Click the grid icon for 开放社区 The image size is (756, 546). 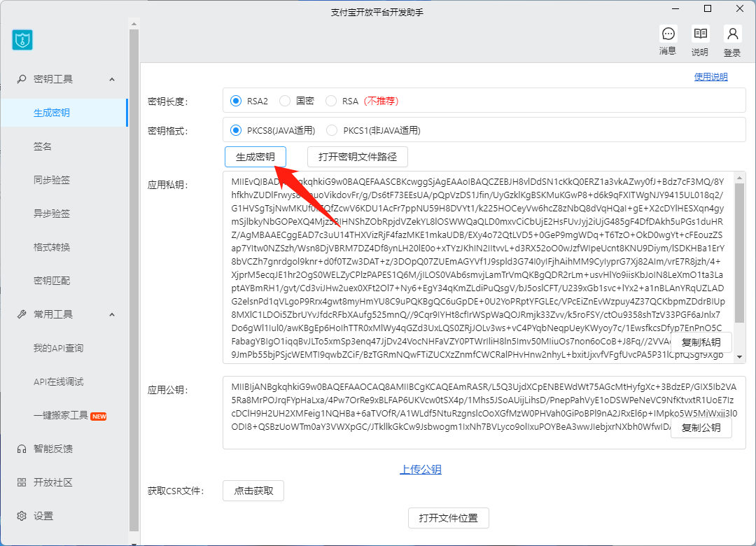coord(22,482)
